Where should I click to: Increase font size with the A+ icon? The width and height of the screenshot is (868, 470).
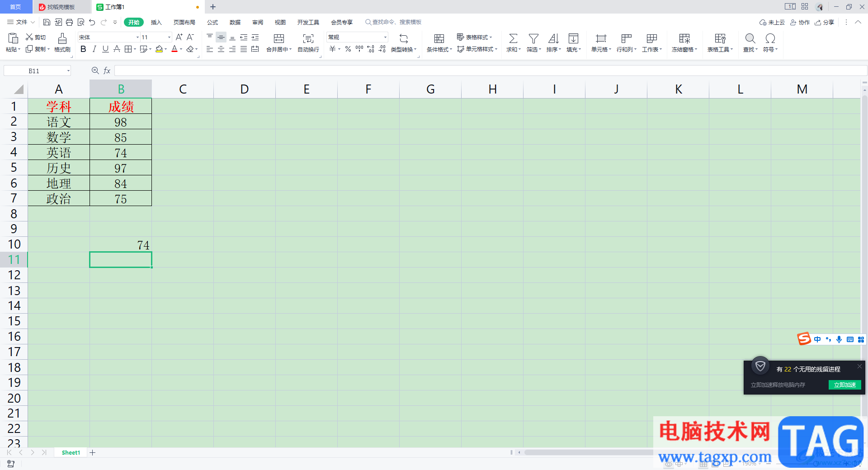[179, 37]
